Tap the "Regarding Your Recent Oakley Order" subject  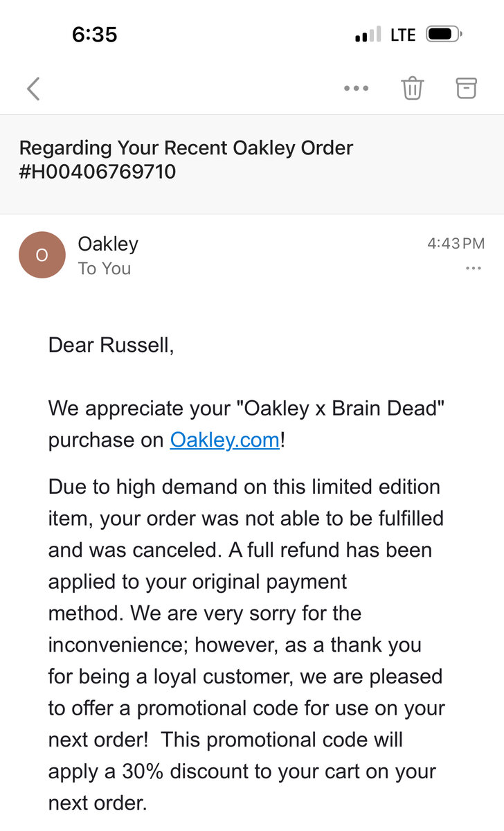click(x=186, y=148)
